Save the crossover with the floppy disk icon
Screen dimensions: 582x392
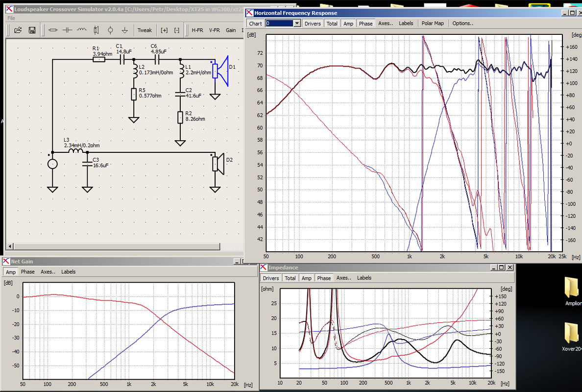(32, 30)
